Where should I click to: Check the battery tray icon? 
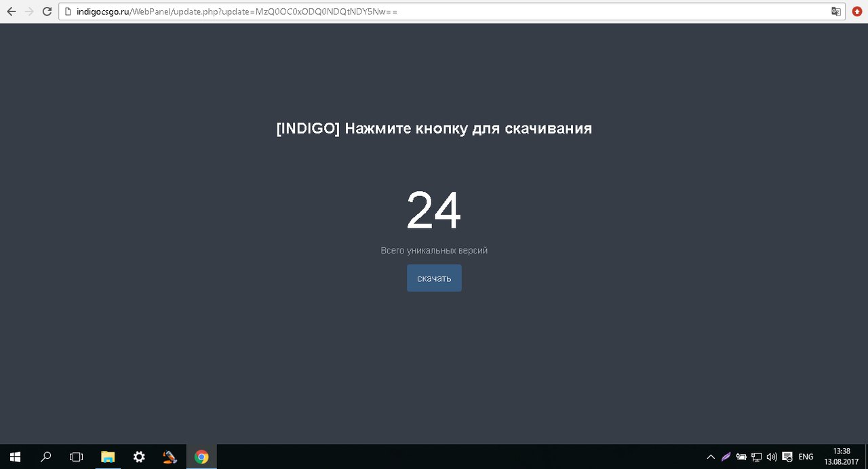(742, 457)
